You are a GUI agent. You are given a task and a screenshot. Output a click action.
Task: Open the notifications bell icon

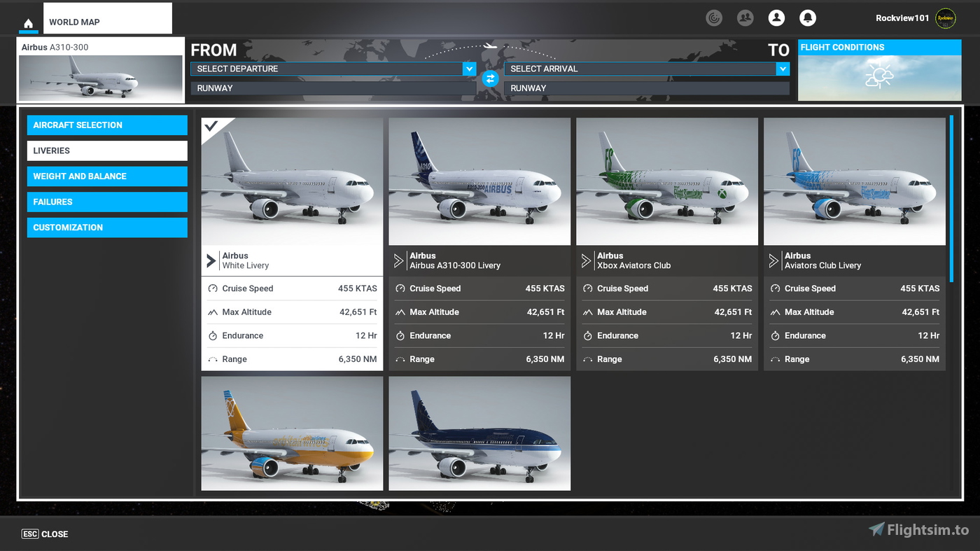[x=808, y=18]
